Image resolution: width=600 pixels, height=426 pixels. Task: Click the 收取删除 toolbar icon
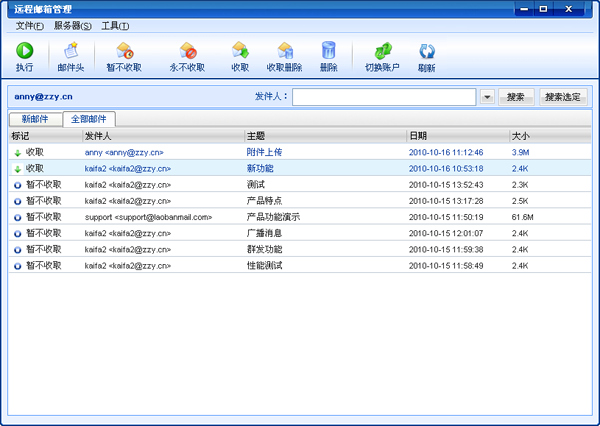[x=284, y=51]
